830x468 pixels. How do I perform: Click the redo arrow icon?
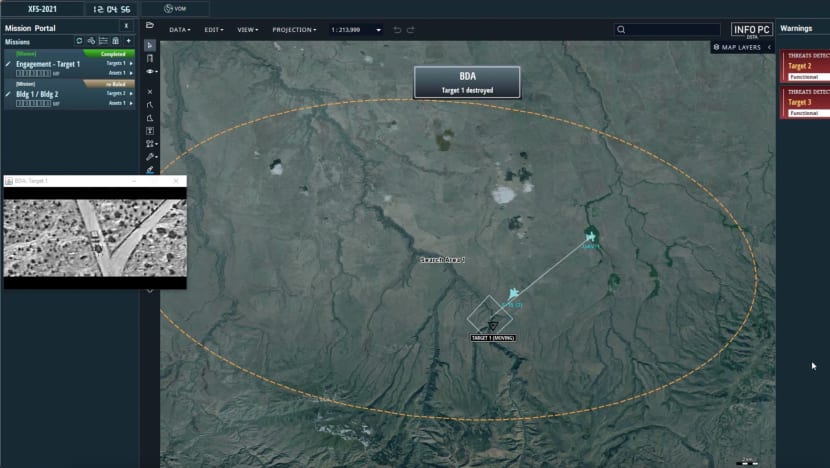pos(411,30)
